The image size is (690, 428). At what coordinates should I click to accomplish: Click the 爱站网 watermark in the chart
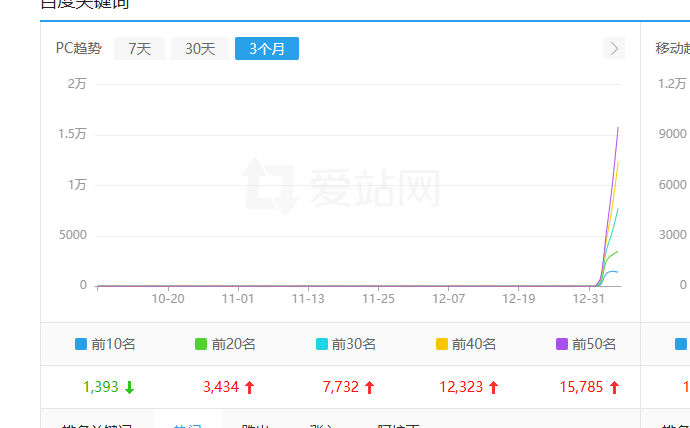[341, 187]
